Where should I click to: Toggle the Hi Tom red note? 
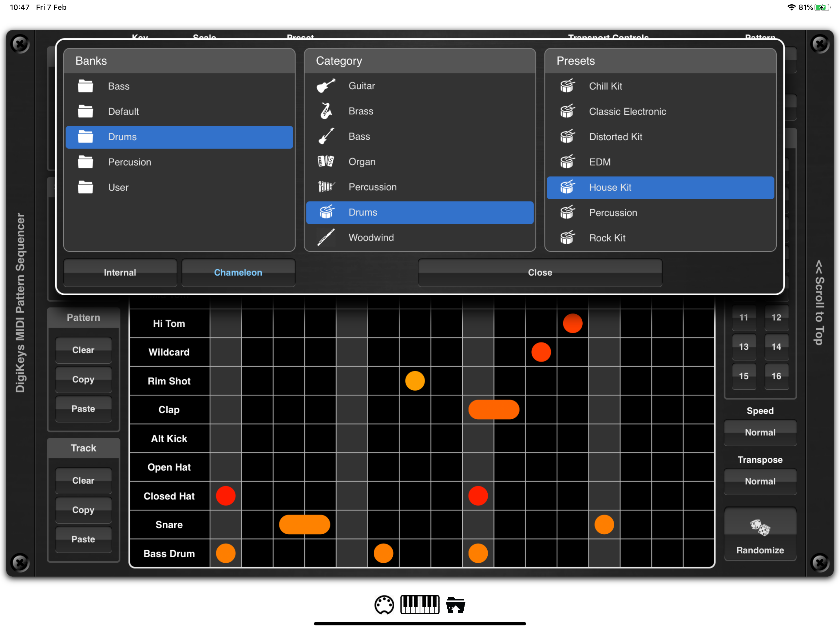coord(572,323)
